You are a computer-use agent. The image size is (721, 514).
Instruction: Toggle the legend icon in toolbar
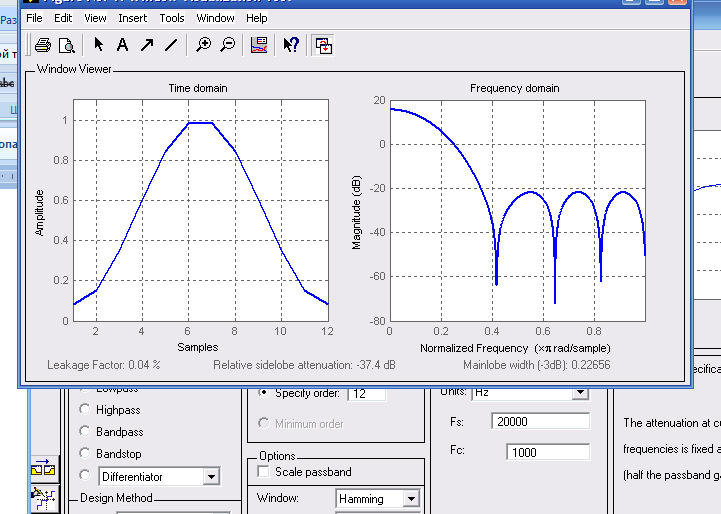coord(259,45)
